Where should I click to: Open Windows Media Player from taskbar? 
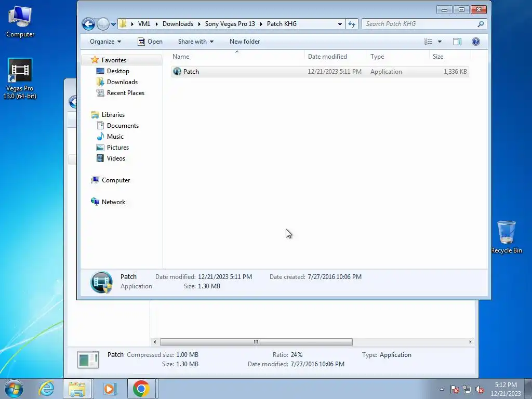coord(109,389)
